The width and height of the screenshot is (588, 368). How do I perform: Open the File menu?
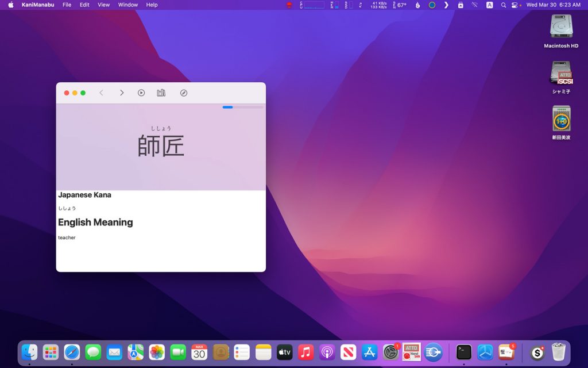click(67, 5)
